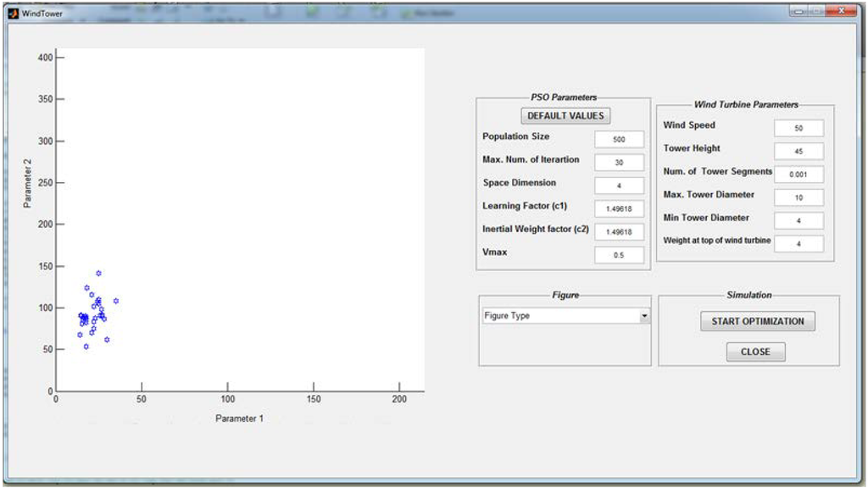
Task: Edit the Weight at top of wind turbine field
Action: (798, 244)
